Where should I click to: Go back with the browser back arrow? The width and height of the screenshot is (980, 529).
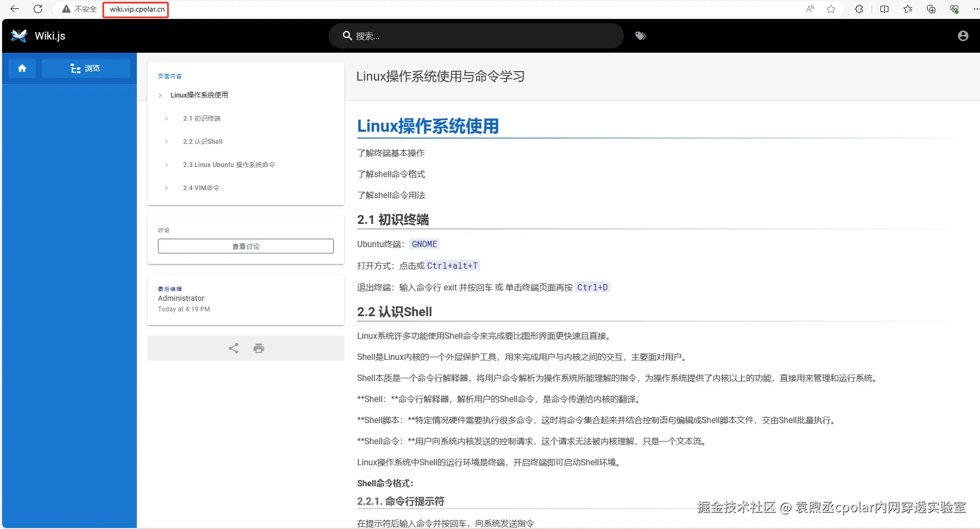[15, 9]
